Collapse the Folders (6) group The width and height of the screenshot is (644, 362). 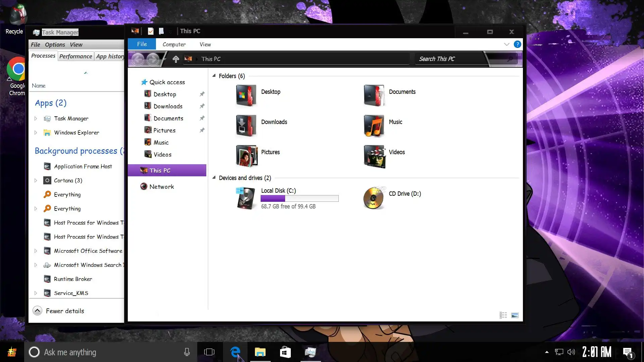[x=214, y=76]
